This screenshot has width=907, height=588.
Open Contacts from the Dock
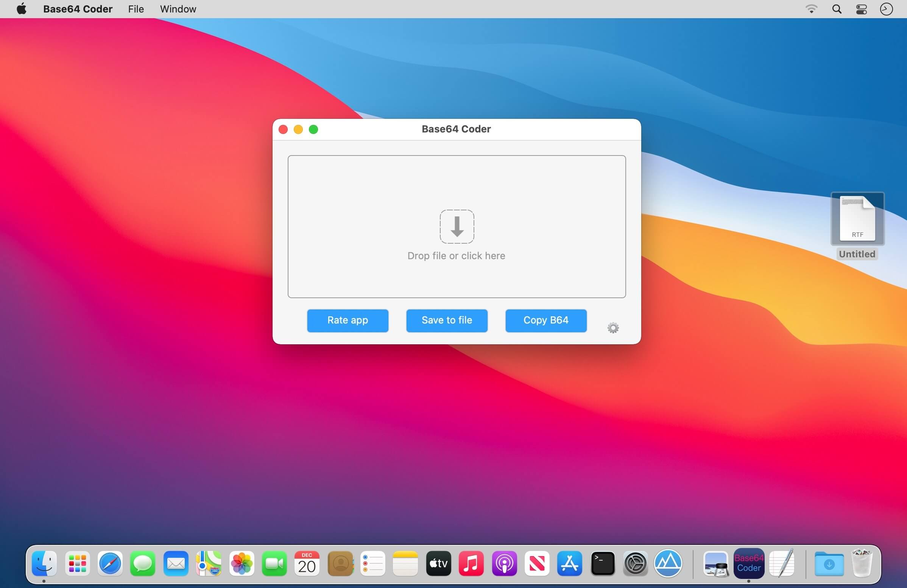(340, 563)
